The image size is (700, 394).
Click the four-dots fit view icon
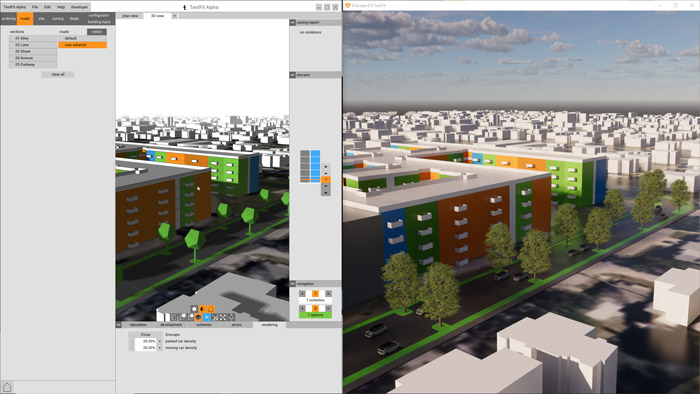[223, 317]
